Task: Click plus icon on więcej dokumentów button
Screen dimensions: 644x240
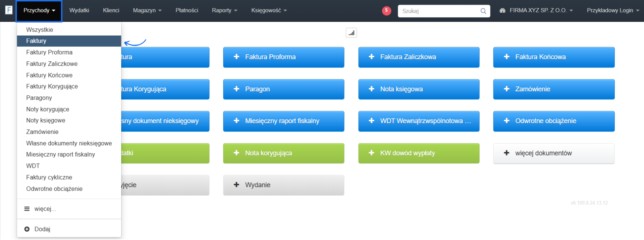Action: point(506,153)
